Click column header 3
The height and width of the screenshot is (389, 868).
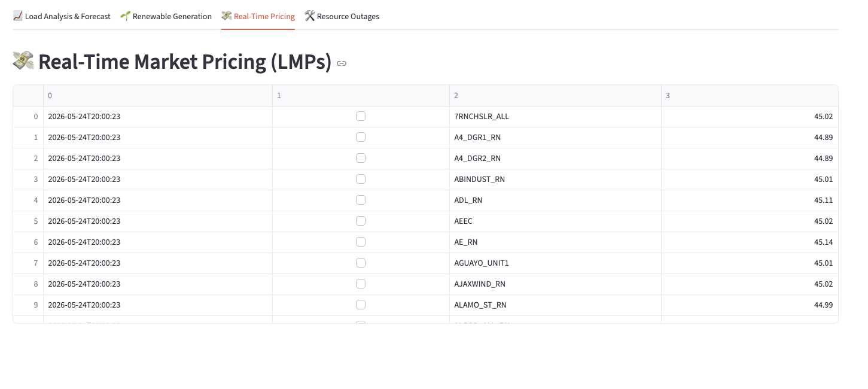pyautogui.click(x=750, y=96)
